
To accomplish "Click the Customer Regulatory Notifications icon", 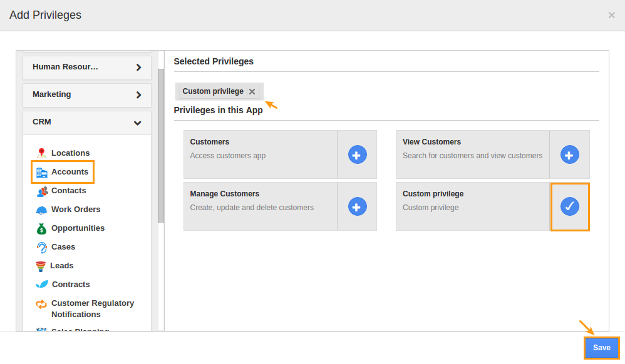I will pyautogui.click(x=41, y=303).
